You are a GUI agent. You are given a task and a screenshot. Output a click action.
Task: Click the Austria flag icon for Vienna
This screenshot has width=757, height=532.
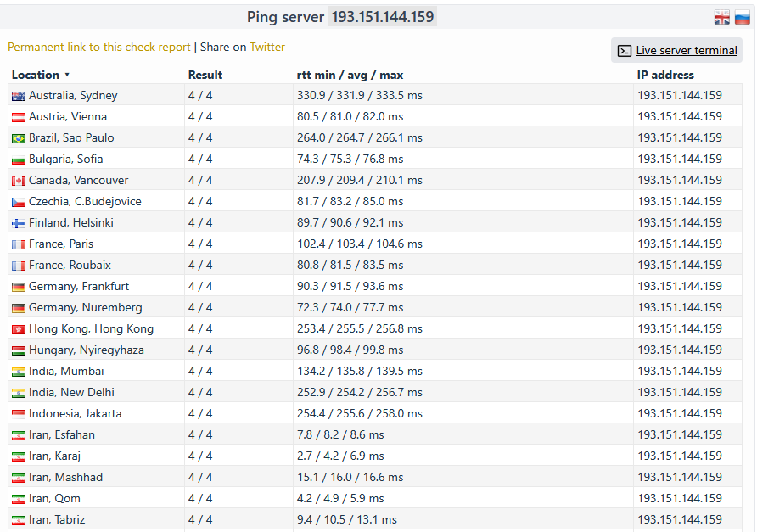click(x=19, y=117)
